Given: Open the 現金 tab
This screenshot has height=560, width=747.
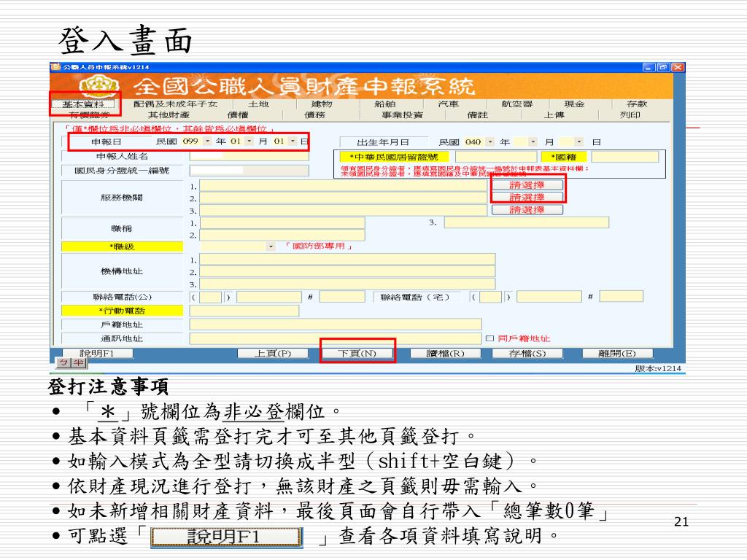Looking at the screenshot, I should click(574, 104).
